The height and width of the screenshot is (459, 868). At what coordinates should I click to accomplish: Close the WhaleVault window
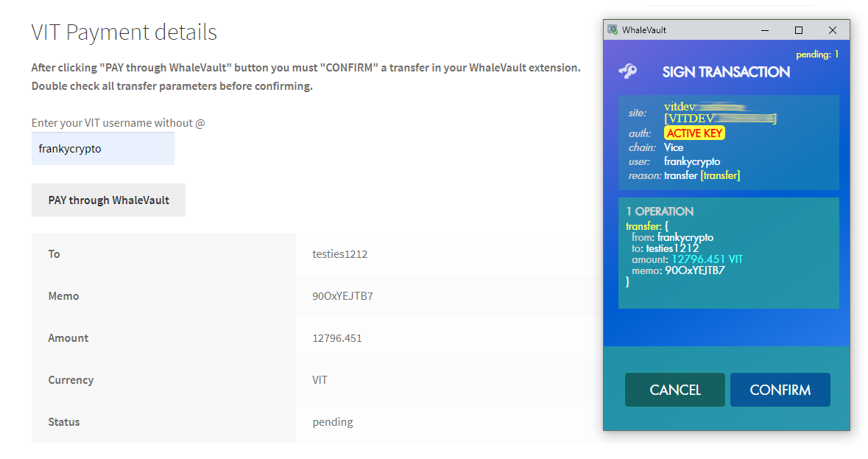point(832,30)
